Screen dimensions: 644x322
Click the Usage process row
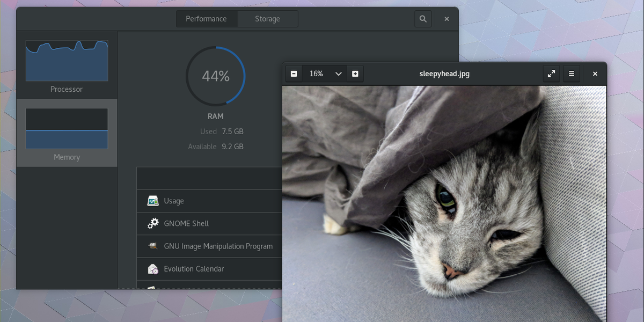(204, 201)
